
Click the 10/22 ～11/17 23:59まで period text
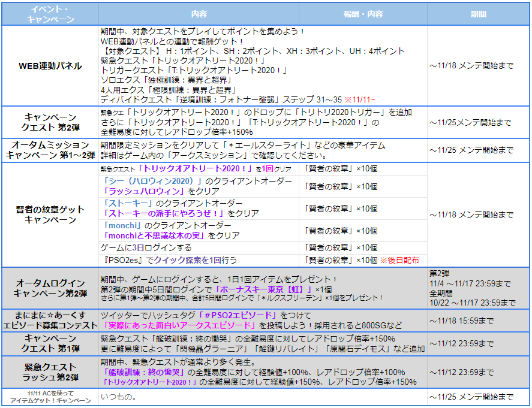click(x=473, y=303)
